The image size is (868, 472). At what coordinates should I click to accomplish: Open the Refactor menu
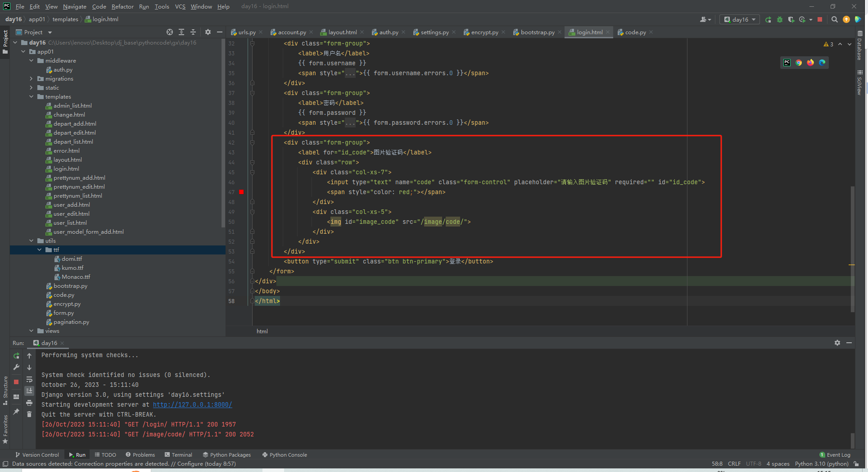[x=122, y=6]
